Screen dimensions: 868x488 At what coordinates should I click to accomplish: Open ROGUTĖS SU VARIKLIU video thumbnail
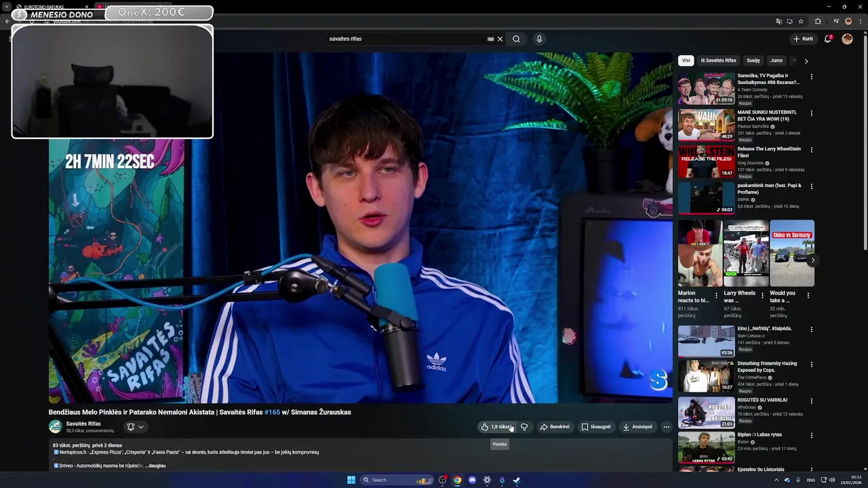pos(706,413)
